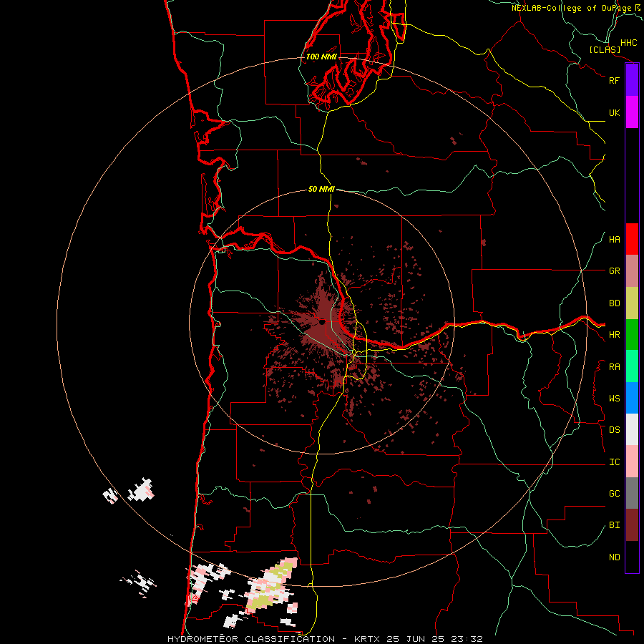Click the 50 NMI range ring label
Image resolution: width=644 pixels, height=644 pixels.
pos(321,189)
